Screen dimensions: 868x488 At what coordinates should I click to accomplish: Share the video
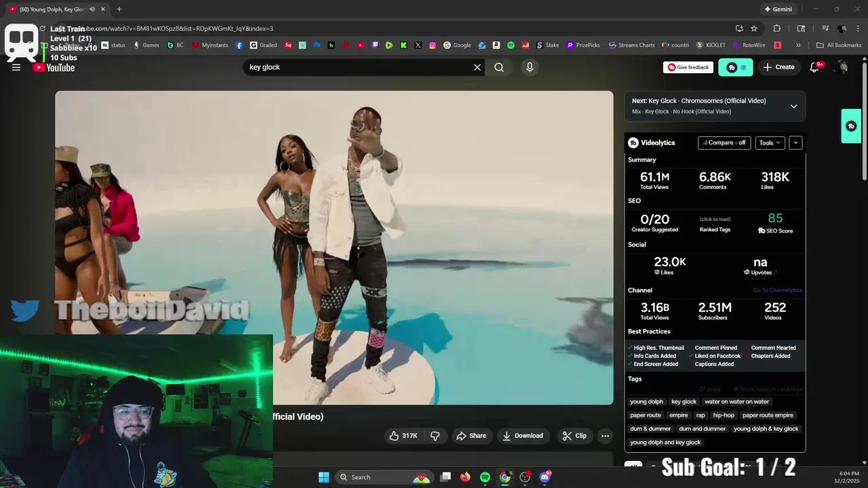[471, 436]
